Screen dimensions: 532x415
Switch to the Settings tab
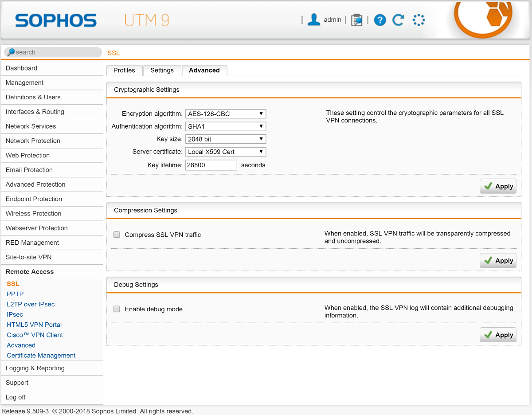[162, 70]
